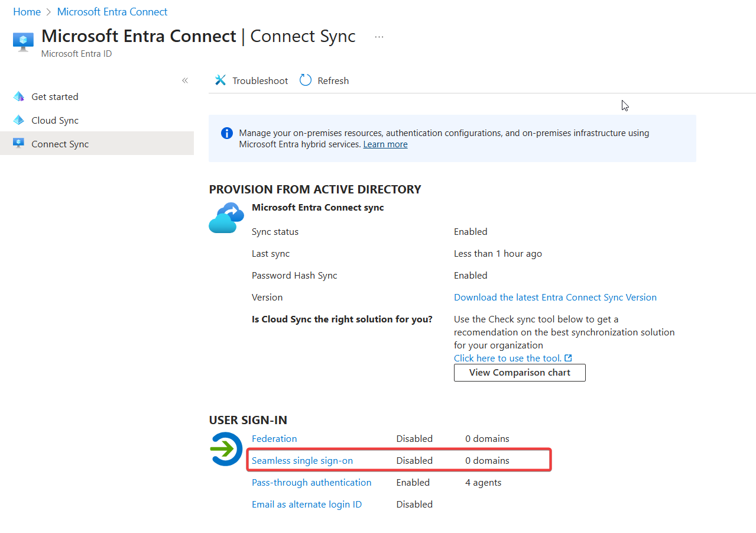Click the 'Last sync' label
756x533 pixels.
271,253
